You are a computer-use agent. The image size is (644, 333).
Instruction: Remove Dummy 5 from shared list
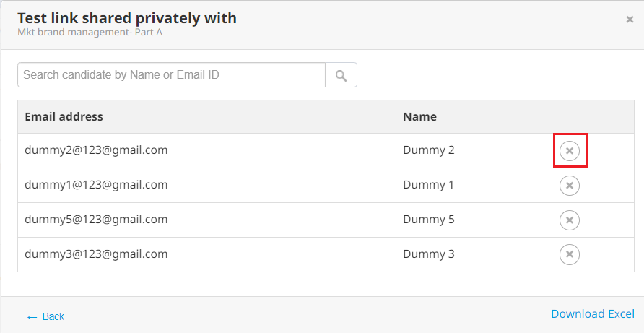pyautogui.click(x=569, y=220)
